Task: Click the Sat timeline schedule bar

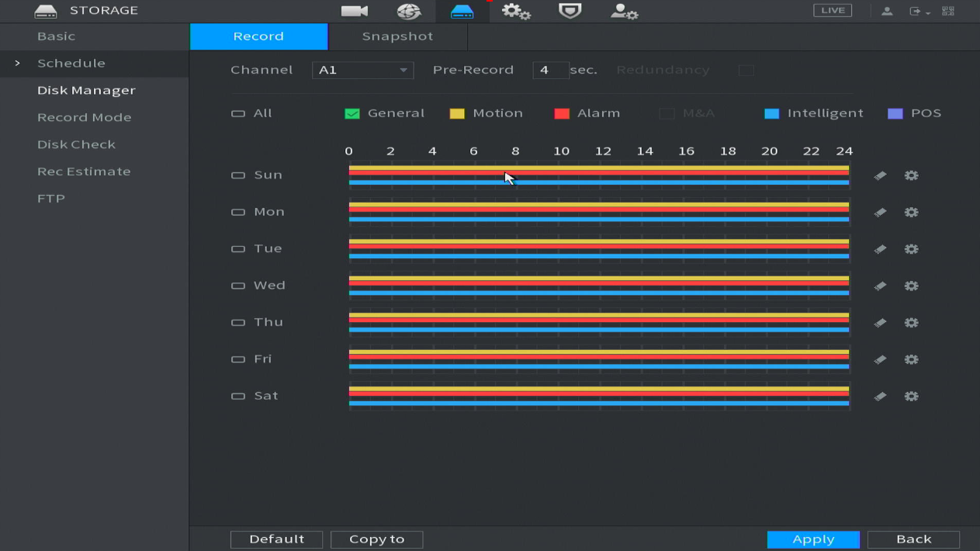Action: pyautogui.click(x=599, y=396)
